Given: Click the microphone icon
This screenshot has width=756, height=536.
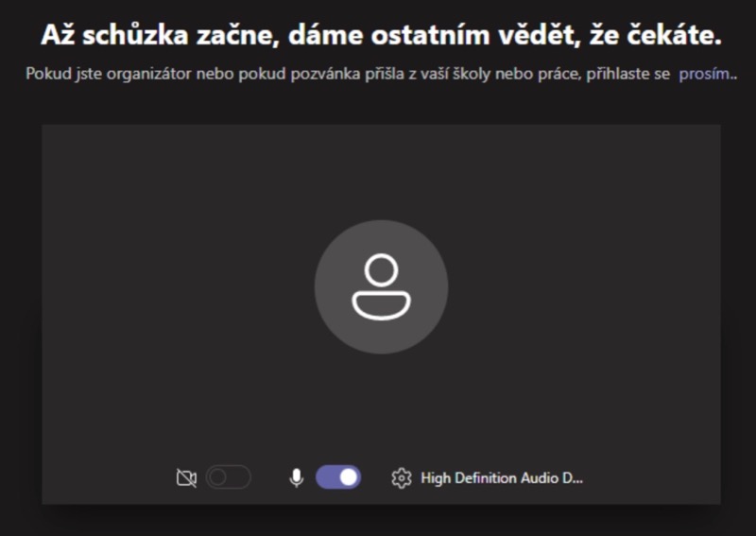Looking at the screenshot, I should (297, 478).
